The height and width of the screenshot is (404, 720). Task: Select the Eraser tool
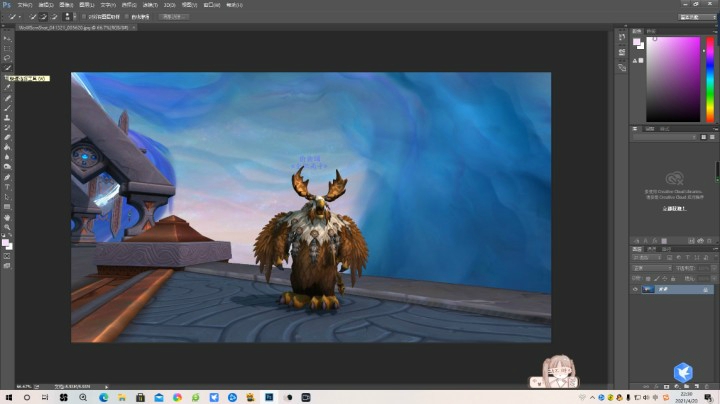(7, 137)
